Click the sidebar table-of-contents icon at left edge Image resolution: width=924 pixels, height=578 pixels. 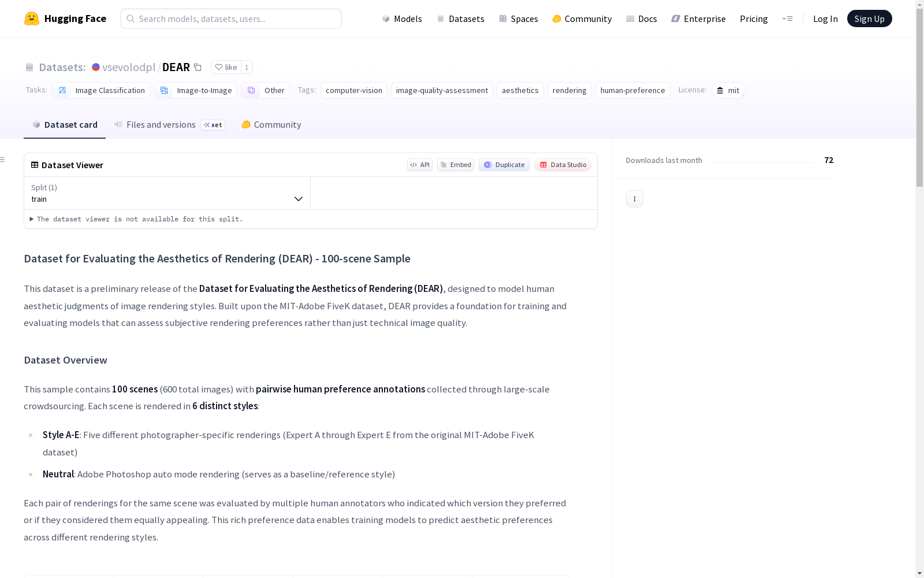pos(3,160)
